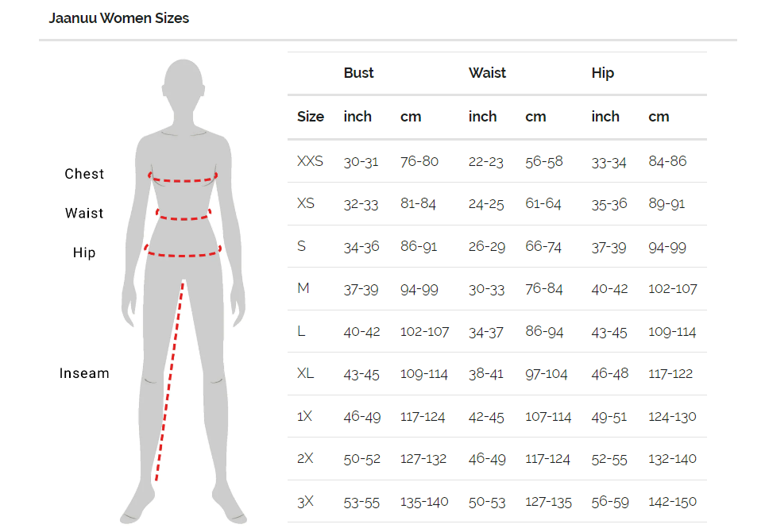Click the Hip column header in table

(603, 73)
